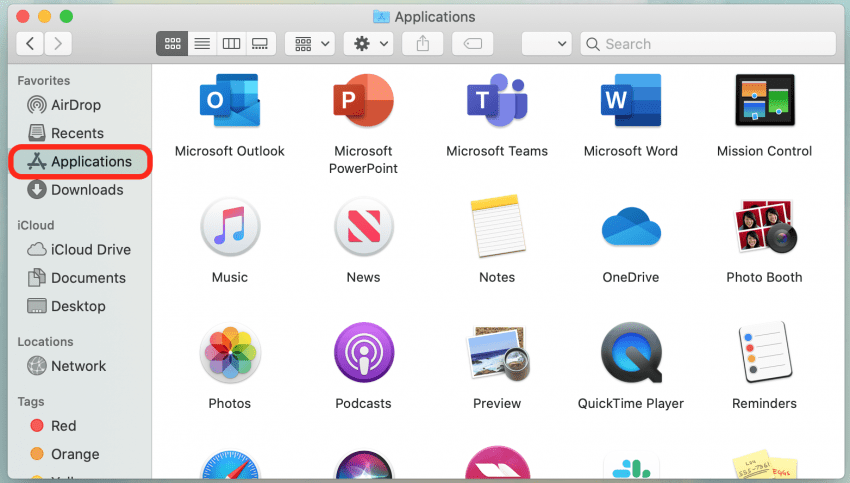Select the Mission Control icon
The width and height of the screenshot is (850, 483).
point(764,102)
